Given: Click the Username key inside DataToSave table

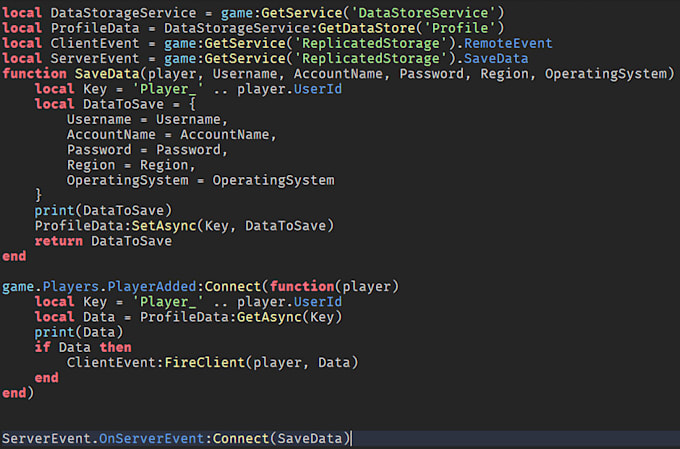Looking at the screenshot, I should pos(99,119).
